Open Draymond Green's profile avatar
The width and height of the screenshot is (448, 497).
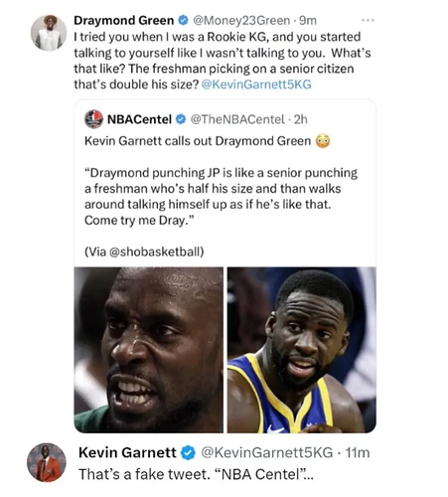(x=49, y=33)
